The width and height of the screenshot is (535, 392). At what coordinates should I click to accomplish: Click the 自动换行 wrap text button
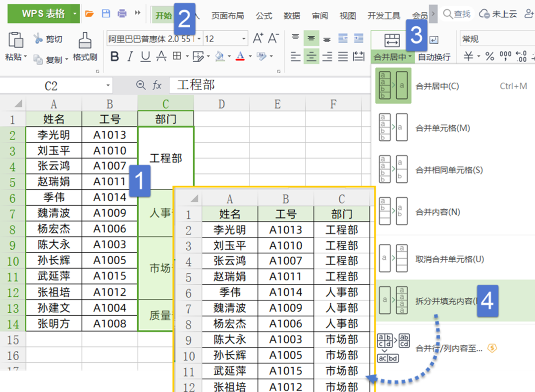pos(434,56)
